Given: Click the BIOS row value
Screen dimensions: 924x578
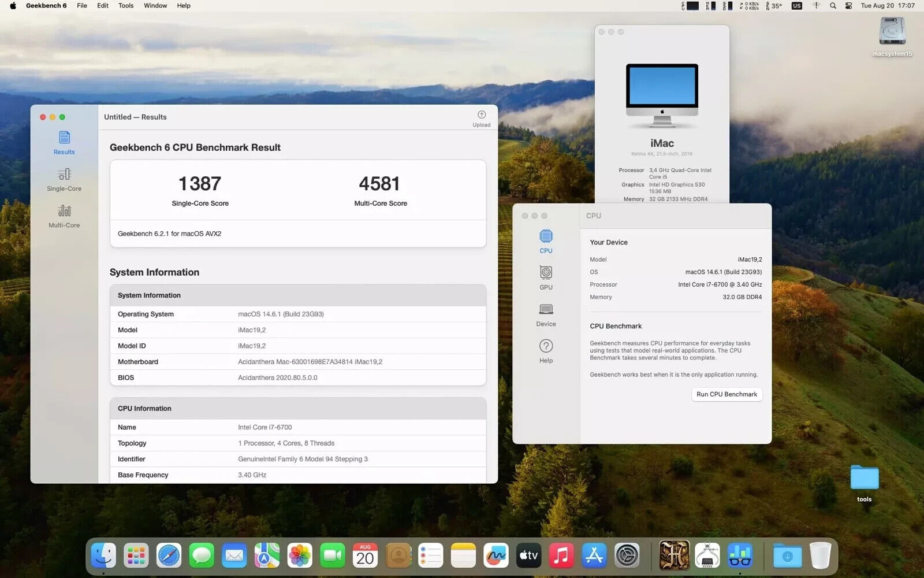Looking at the screenshot, I should pos(277,378).
